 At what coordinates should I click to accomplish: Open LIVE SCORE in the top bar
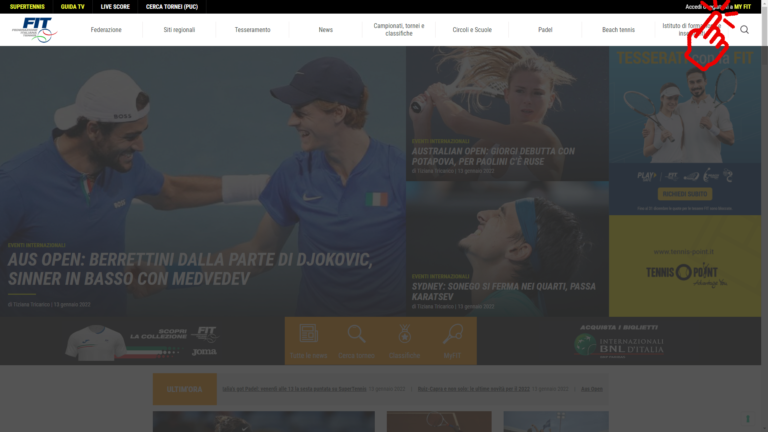pyautogui.click(x=115, y=6)
